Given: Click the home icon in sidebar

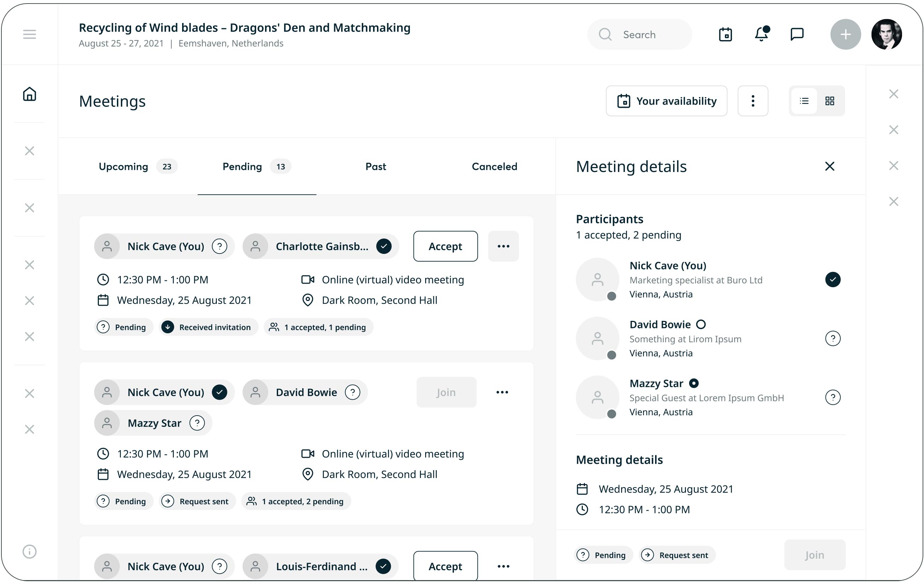Looking at the screenshot, I should click(29, 94).
